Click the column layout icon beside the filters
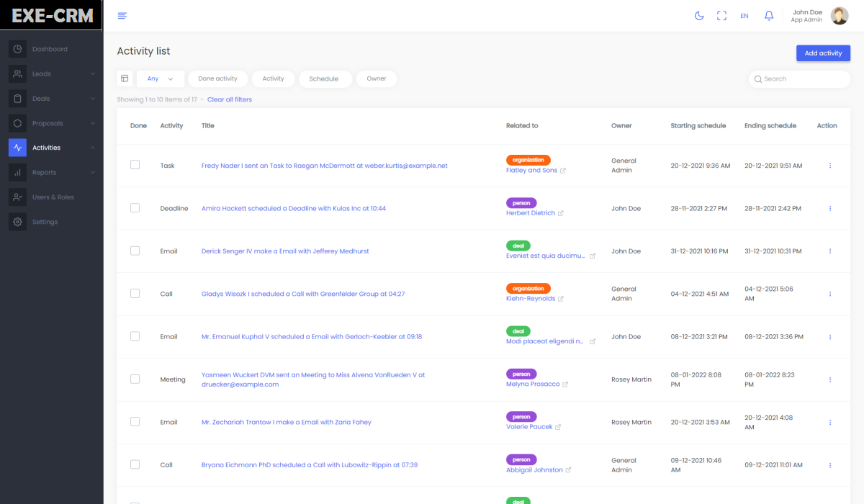Screen dimensions: 864x504 tap(125, 78)
